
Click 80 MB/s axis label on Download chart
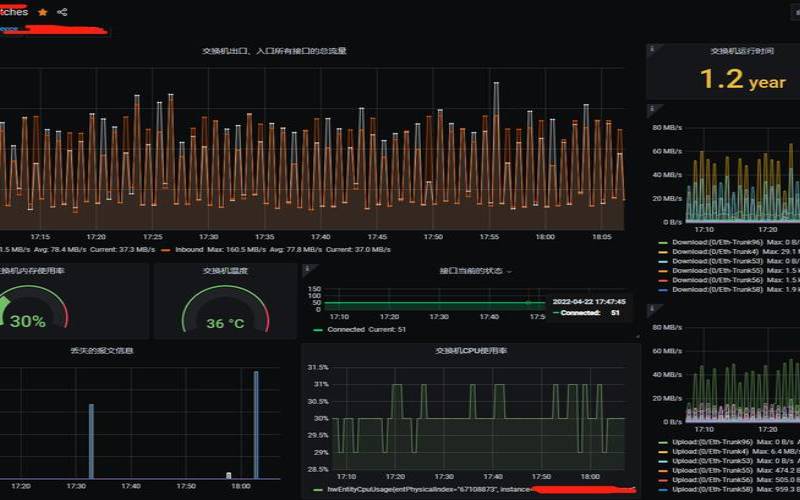[x=667, y=128]
